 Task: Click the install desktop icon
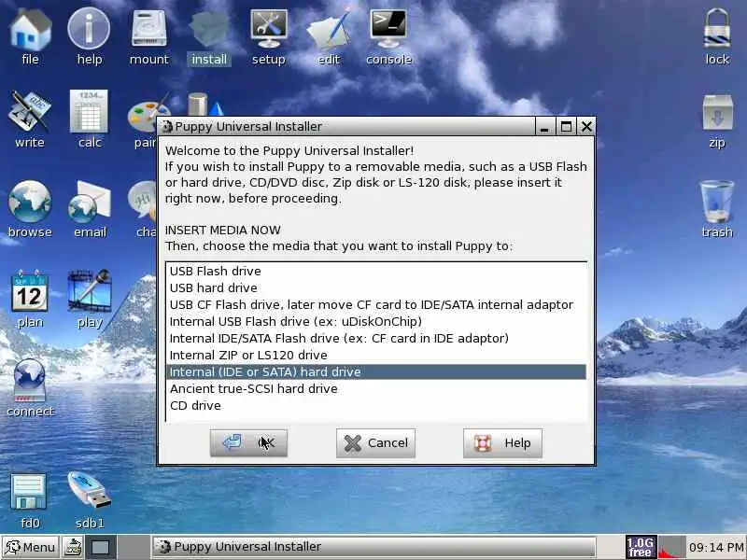209,37
